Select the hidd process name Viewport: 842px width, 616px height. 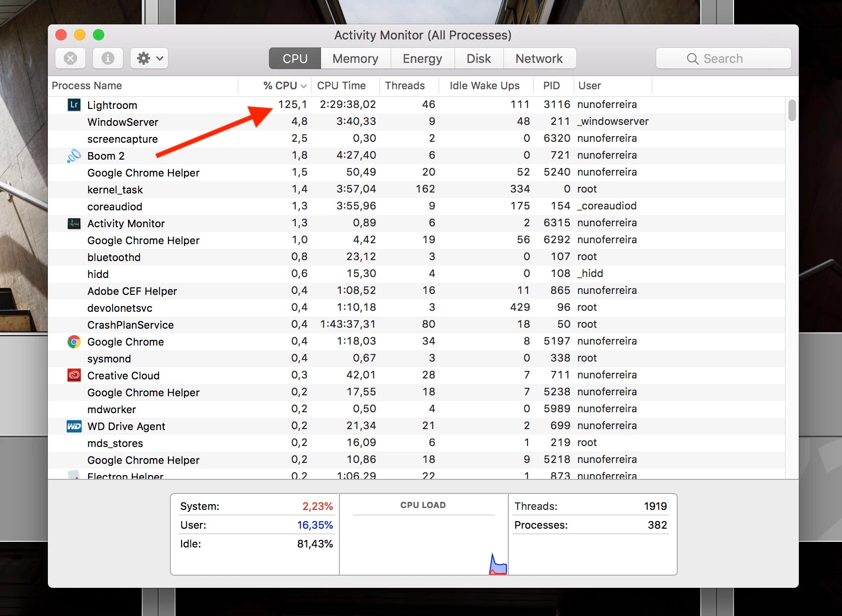coord(98,274)
